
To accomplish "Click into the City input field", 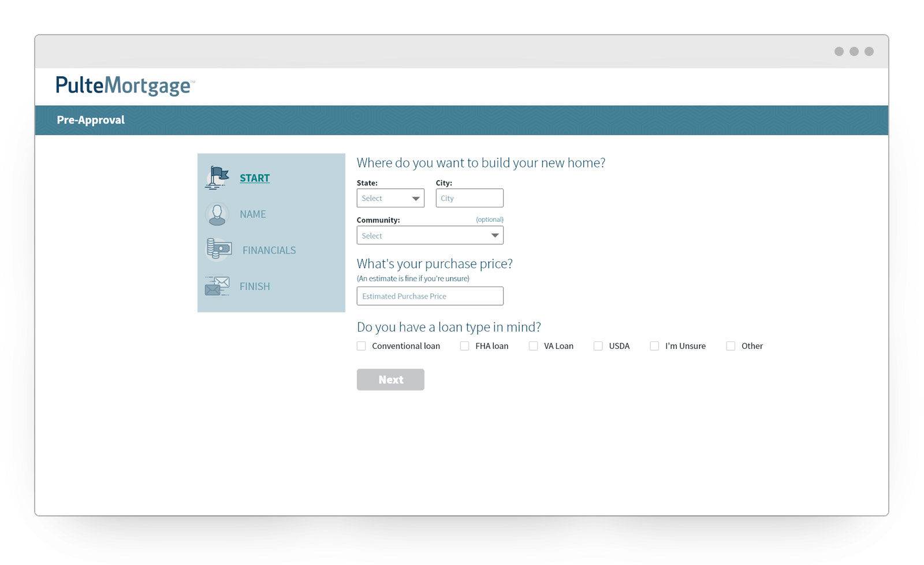I will [x=470, y=198].
